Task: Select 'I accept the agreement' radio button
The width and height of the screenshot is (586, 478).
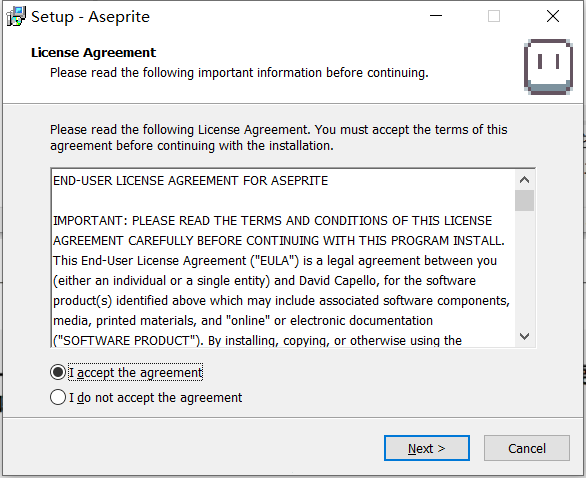Action: coord(58,372)
